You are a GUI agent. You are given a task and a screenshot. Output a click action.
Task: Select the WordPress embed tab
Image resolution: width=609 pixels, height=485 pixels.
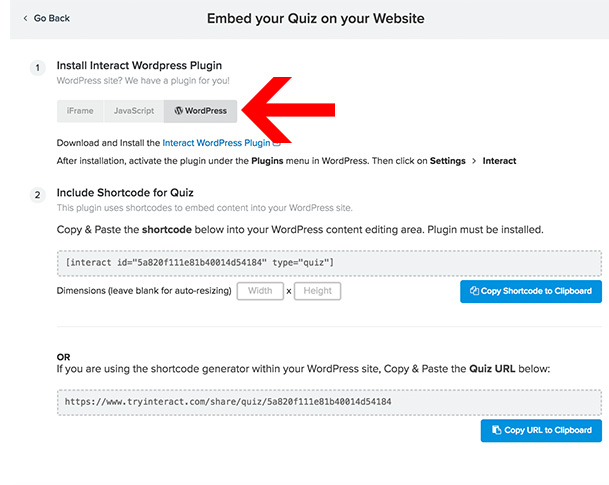200,111
